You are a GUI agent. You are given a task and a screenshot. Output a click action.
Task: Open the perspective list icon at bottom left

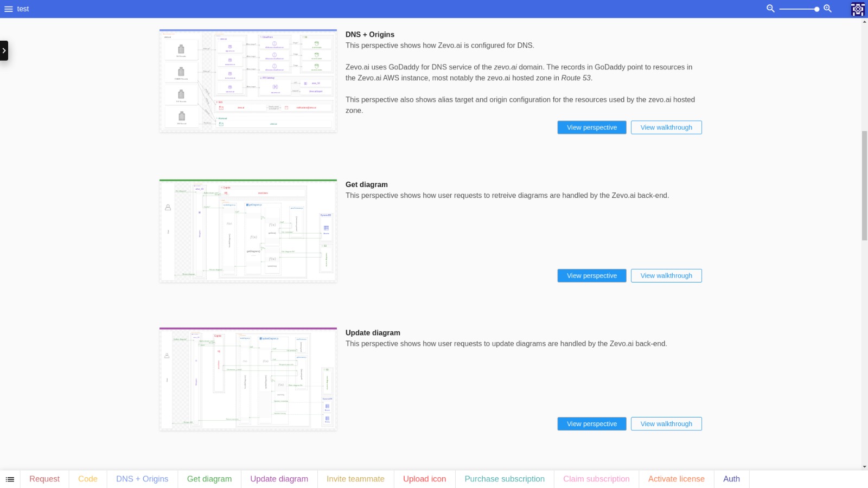(x=10, y=479)
